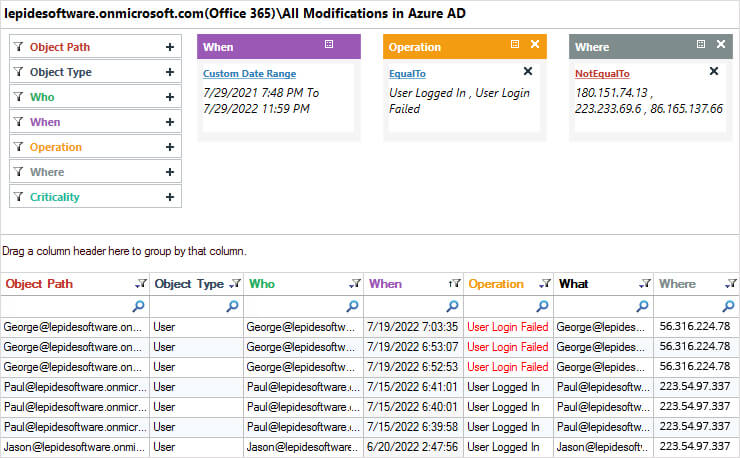
Task: Click search icon under Where column
Action: click(x=728, y=306)
